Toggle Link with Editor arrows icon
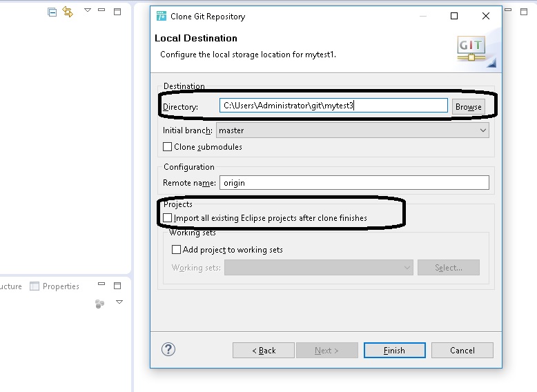This screenshot has height=392, width=537. point(68,12)
